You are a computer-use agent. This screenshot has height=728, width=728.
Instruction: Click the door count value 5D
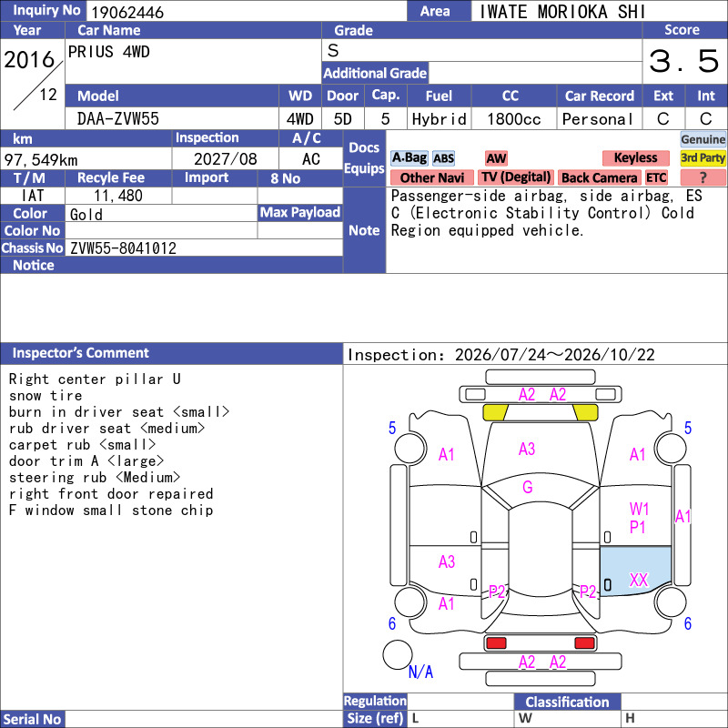tap(343, 119)
